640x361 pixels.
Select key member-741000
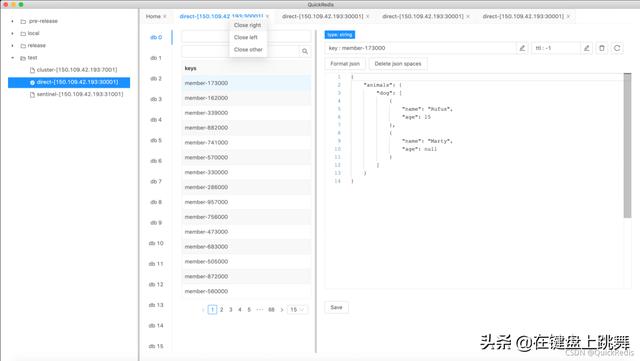[246, 143]
